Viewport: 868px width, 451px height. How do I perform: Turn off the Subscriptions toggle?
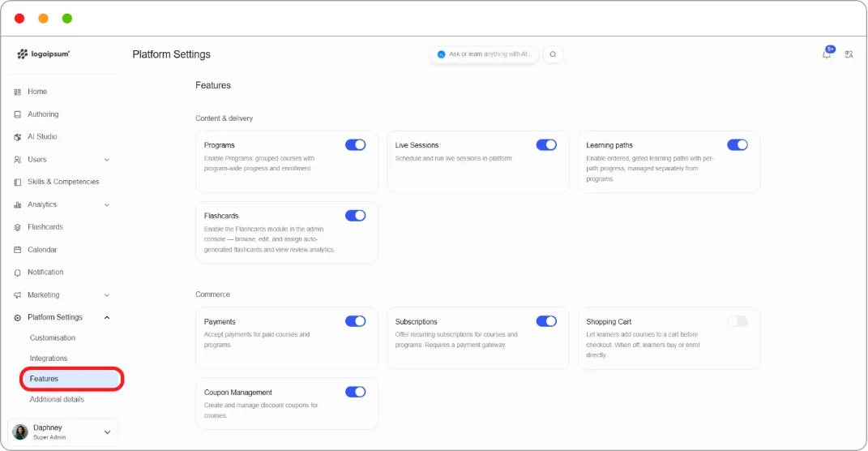pos(546,321)
